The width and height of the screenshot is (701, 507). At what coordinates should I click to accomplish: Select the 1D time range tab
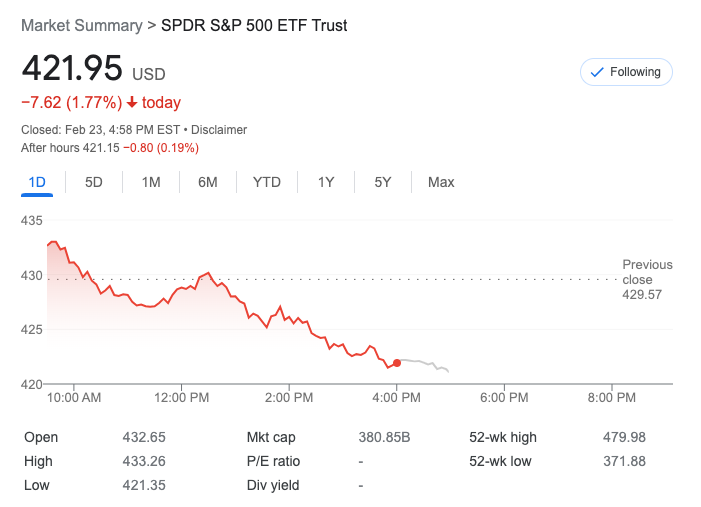pyautogui.click(x=38, y=182)
